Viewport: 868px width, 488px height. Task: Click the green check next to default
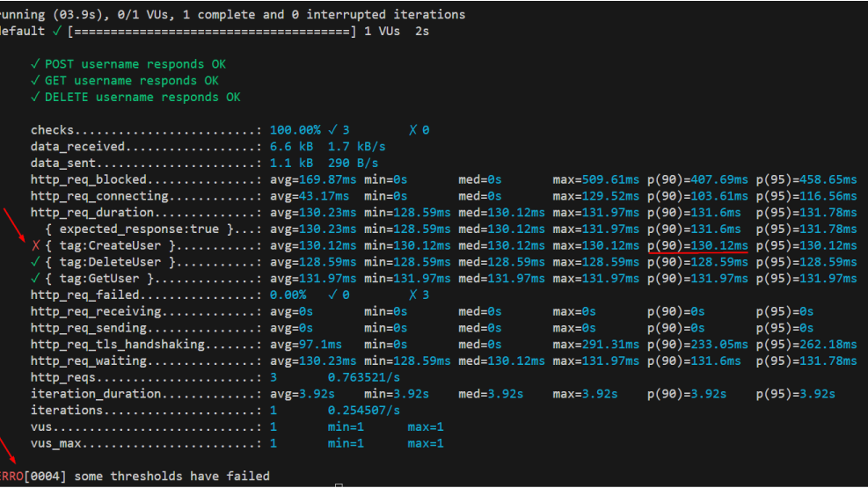pos(56,31)
